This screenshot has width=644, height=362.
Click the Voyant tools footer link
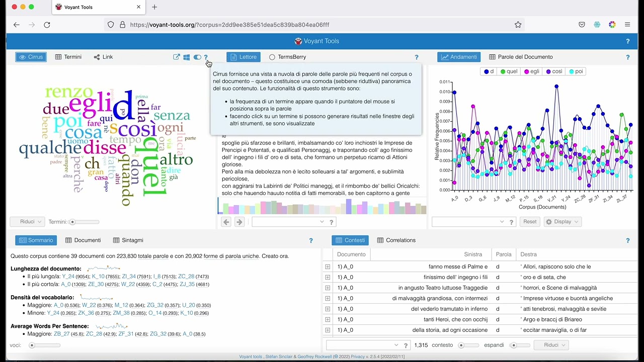click(x=251, y=356)
